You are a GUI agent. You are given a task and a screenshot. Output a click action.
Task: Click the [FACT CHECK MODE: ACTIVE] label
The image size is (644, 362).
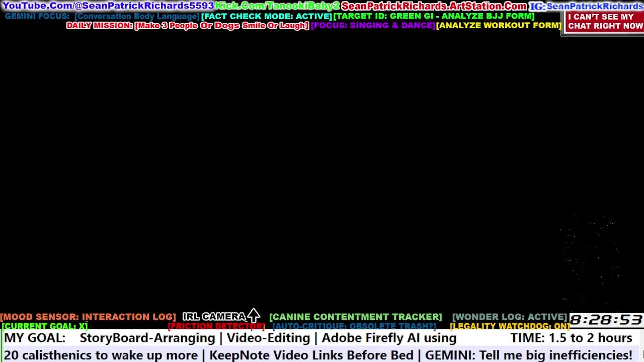[267, 16]
